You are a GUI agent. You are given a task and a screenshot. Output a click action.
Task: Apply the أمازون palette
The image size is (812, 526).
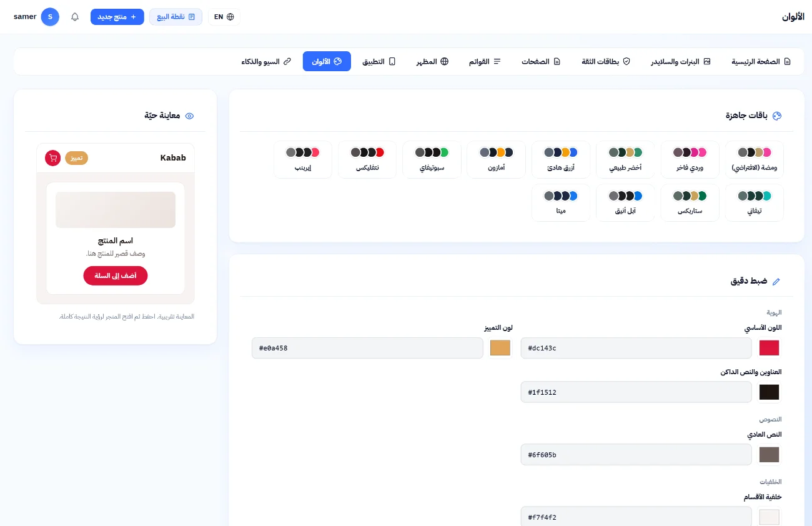click(x=496, y=159)
